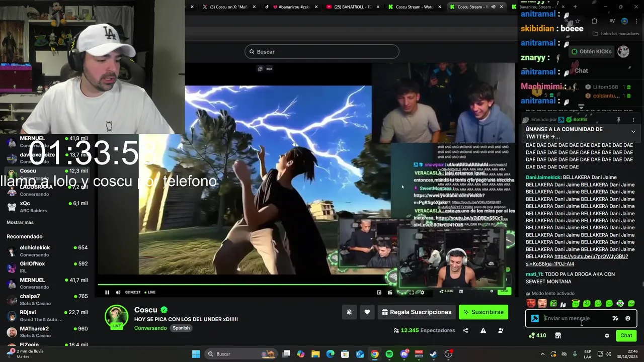Image resolution: width=644 pixels, height=362 pixels.
Task: Click the Obtén KICKs button
Action: tap(591, 51)
